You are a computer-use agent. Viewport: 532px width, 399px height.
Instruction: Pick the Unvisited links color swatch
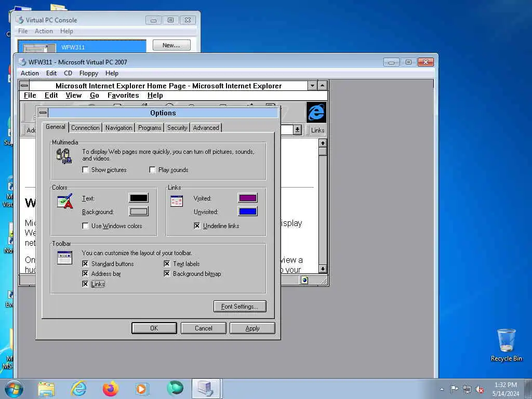[x=248, y=211]
